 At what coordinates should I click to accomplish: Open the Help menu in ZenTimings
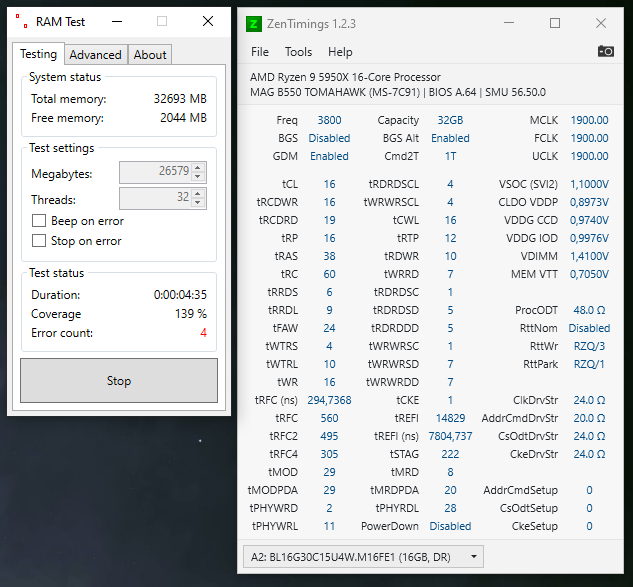[340, 52]
